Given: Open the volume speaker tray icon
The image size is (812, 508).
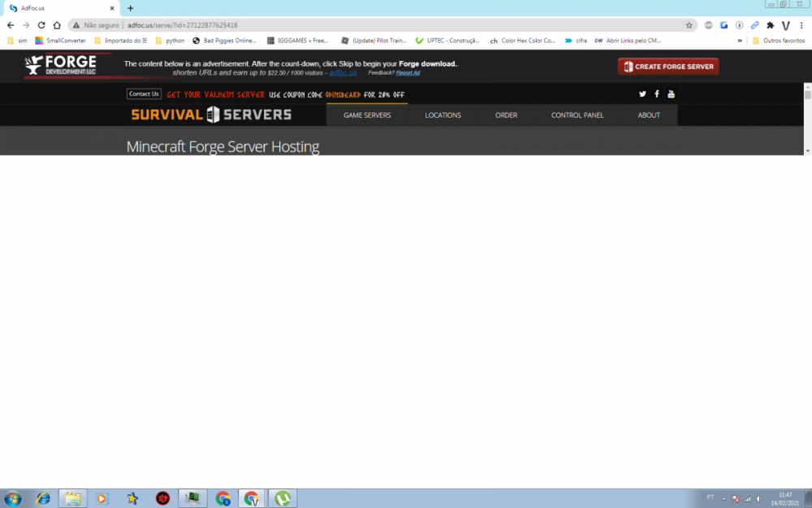Looking at the screenshot, I should coord(758,499).
